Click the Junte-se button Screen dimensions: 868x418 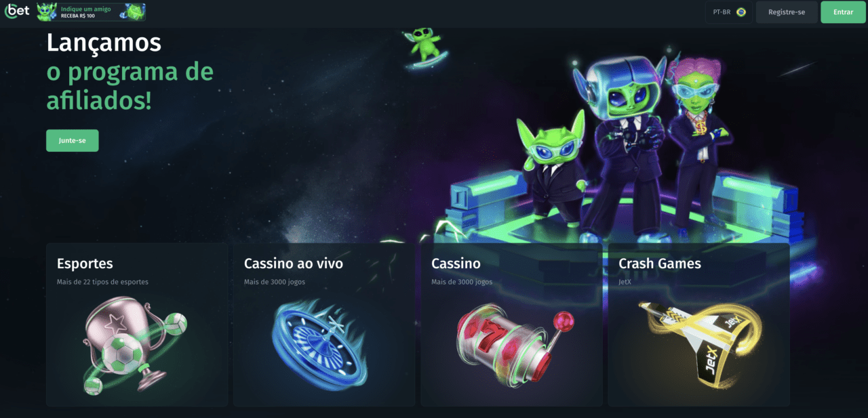pyautogui.click(x=73, y=140)
